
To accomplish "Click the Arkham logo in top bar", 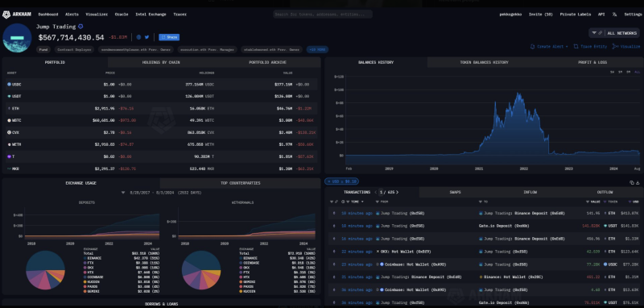I will click(17, 15).
